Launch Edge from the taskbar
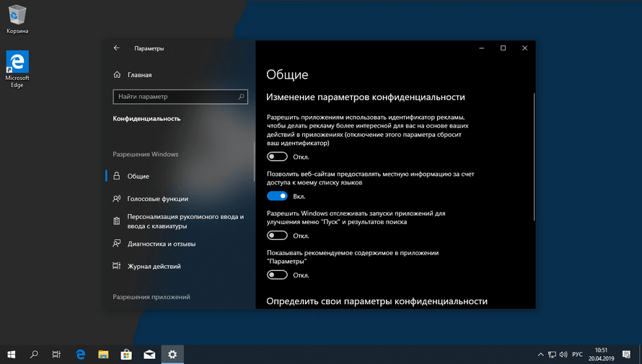 pos(81,354)
